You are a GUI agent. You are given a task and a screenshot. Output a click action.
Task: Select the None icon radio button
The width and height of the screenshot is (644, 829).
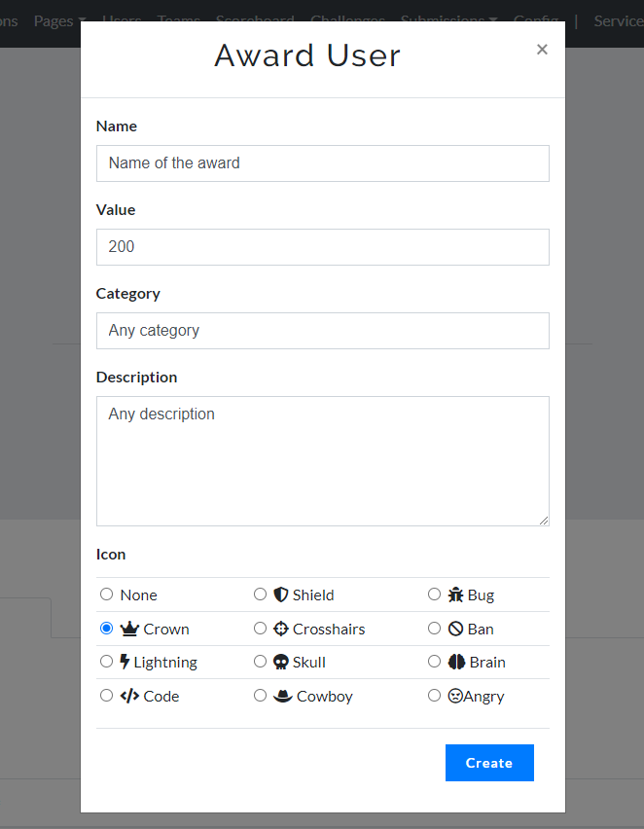pyautogui.click(x=107, y=595)
